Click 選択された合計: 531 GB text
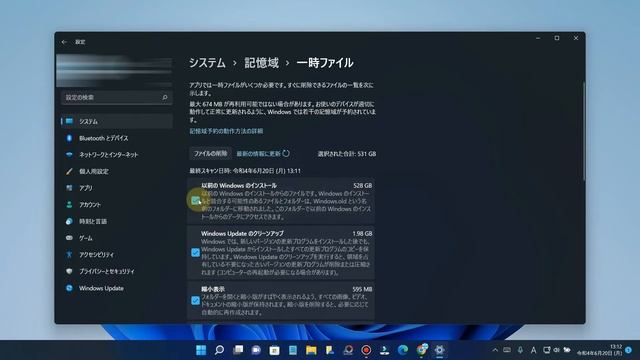Viewport: 640px width, 360px height. click(347, 154)
